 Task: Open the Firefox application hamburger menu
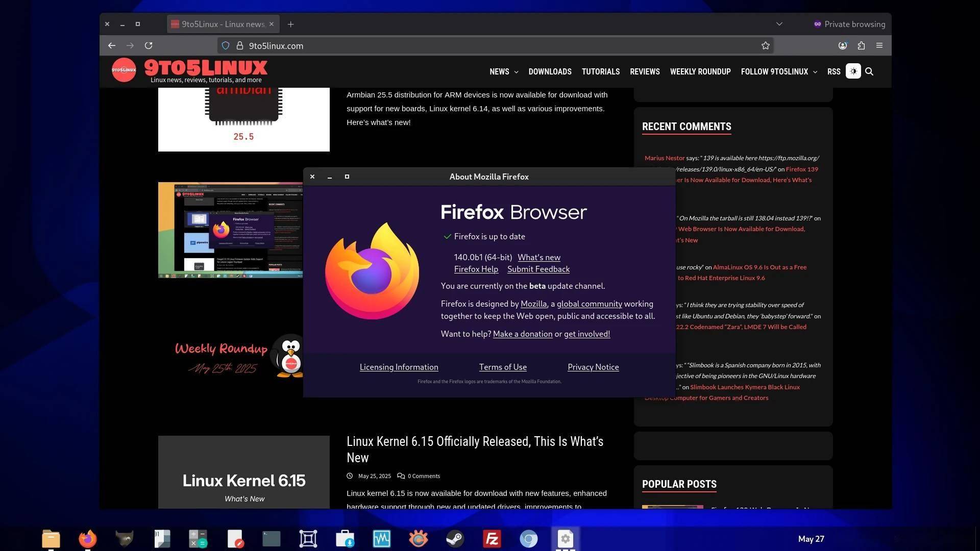tap(879, 46)
